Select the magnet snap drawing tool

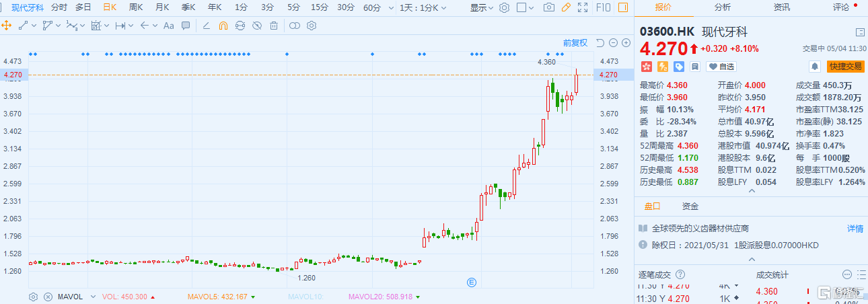(223, 26)
